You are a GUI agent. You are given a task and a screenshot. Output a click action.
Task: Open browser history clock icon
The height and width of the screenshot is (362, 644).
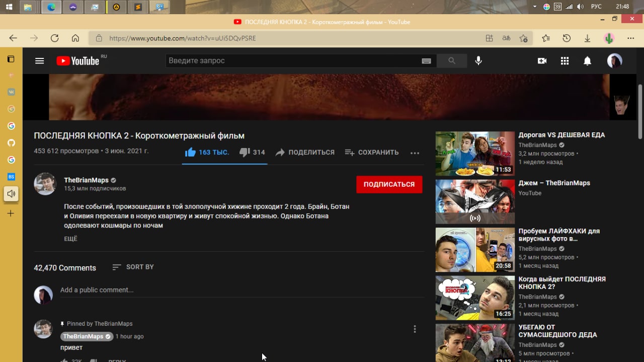(x=567, y=38)
